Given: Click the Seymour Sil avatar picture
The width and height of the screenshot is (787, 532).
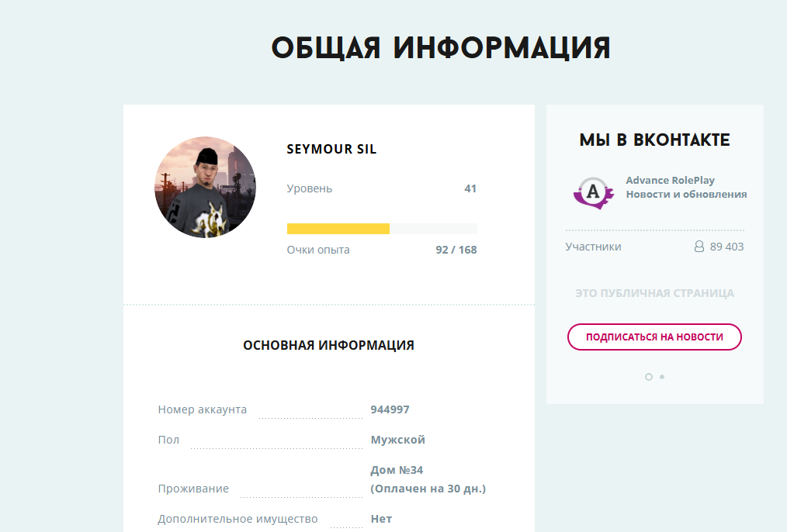Looking at the screenshot, I should 205,187.
